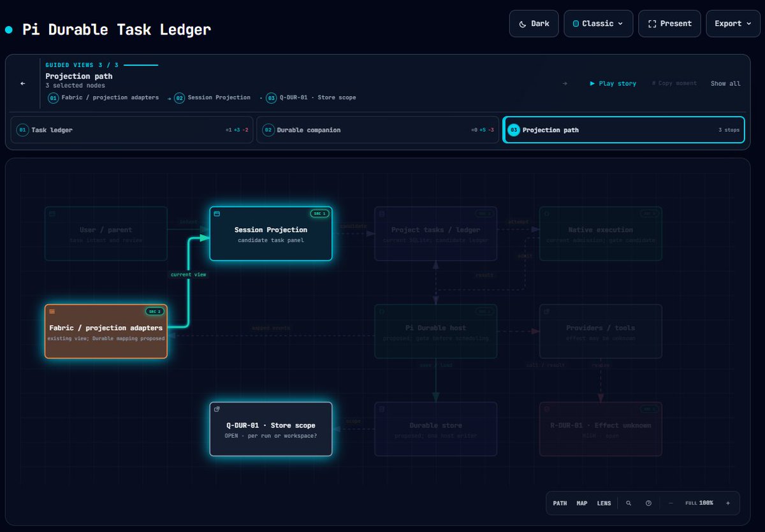Select the dimmed User / parent node

106,234
